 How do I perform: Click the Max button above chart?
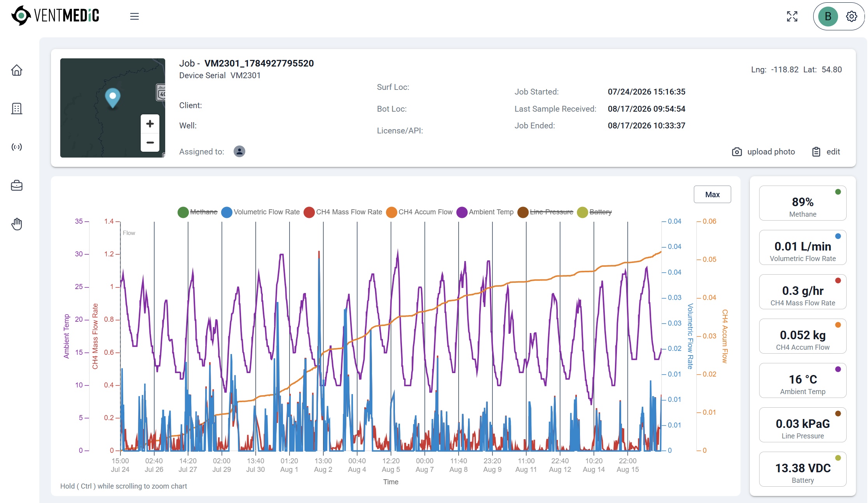click(x=712, y=195)
